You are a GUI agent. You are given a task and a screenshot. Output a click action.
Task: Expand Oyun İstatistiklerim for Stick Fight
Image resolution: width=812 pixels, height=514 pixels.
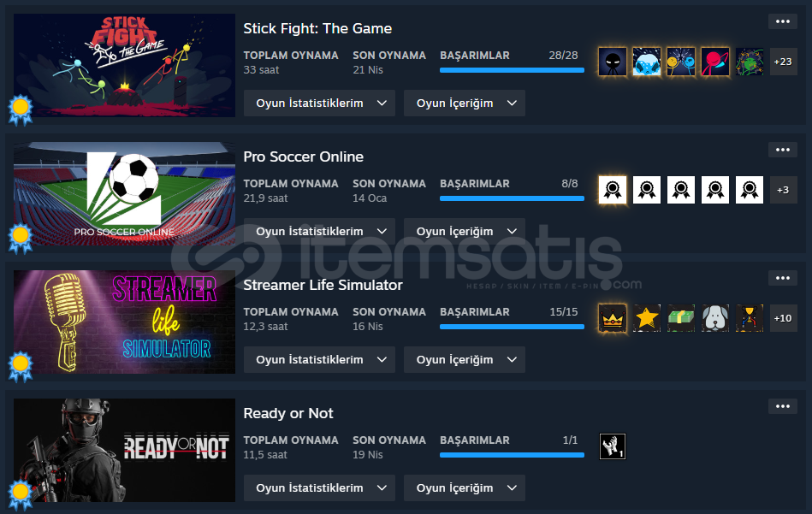tap(319, 103)
